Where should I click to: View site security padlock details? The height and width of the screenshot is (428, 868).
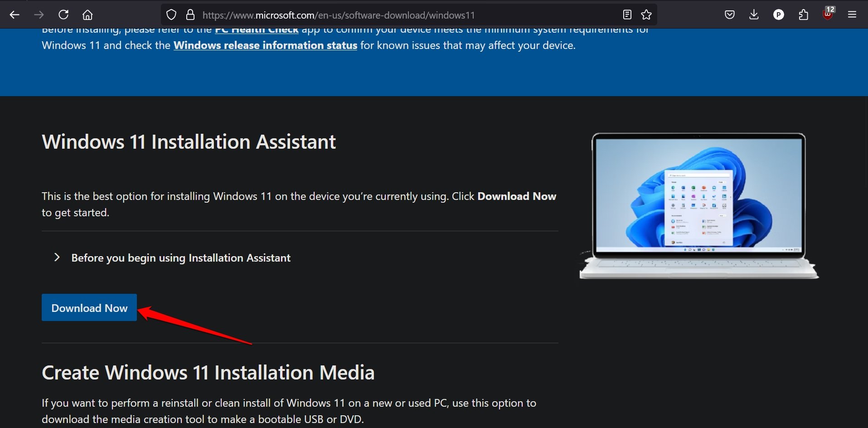click(x=190, y=15)
